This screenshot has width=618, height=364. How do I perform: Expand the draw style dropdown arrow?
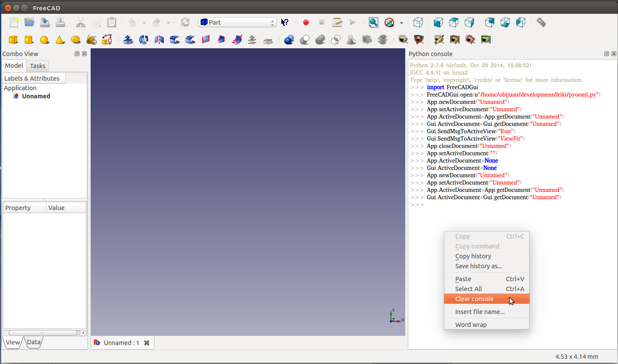tap(401, 23)
